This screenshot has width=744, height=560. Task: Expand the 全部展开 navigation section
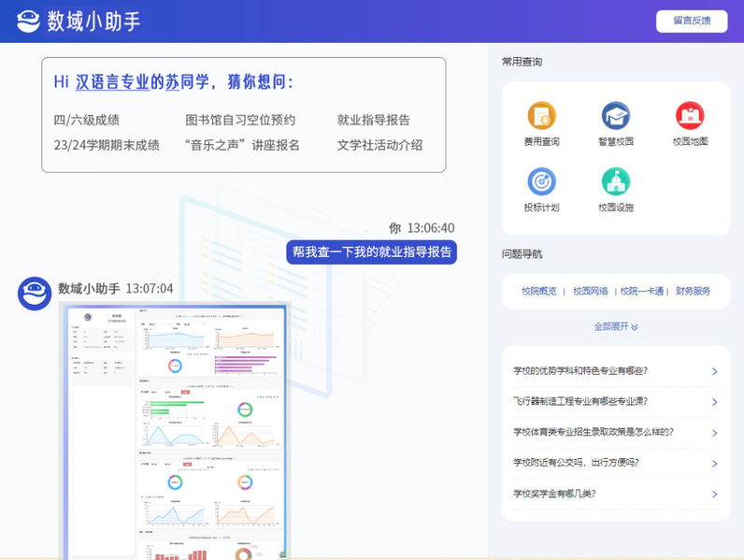[616, 326]
